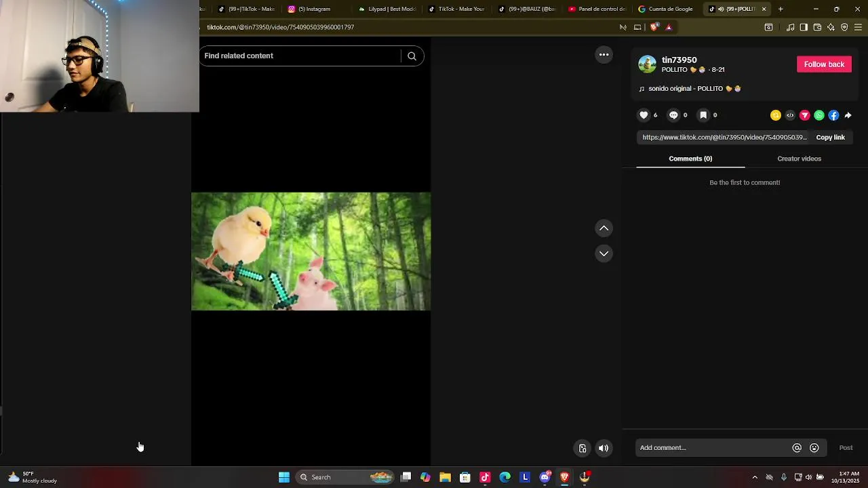Screen dimensions: 868x488
Task: Click the taskbar Search box
Action: pyautogui.click(x=345, y=477)
